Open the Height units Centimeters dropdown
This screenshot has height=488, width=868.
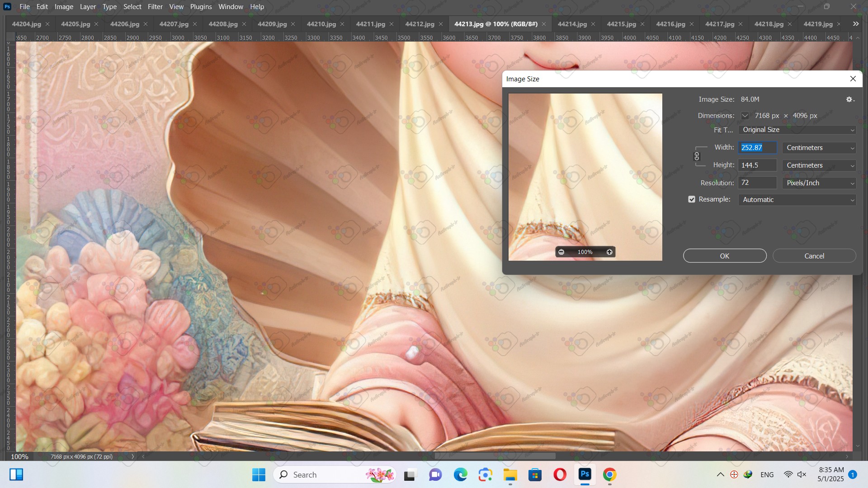coord(819,165)
